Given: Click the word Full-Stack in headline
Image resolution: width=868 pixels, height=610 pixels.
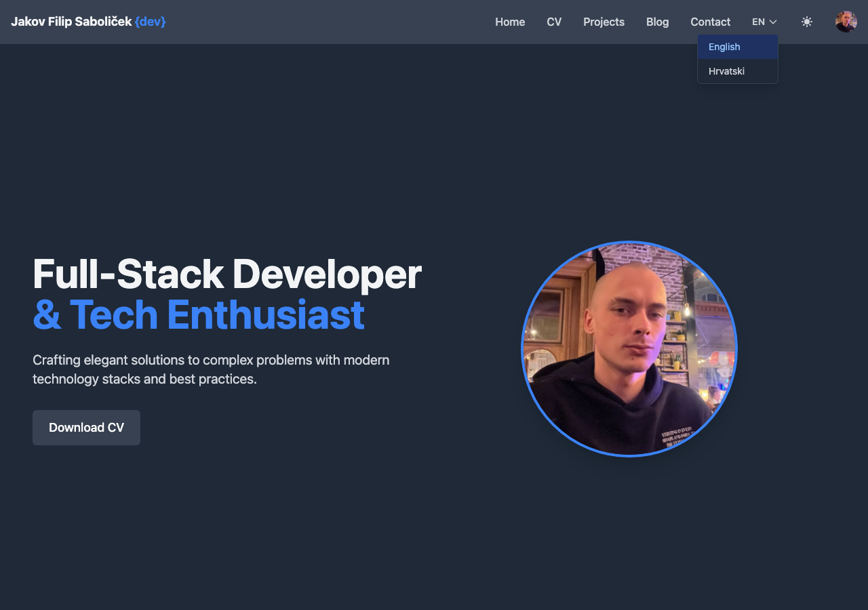Looking at the screenshot, I should pos(127,274).
